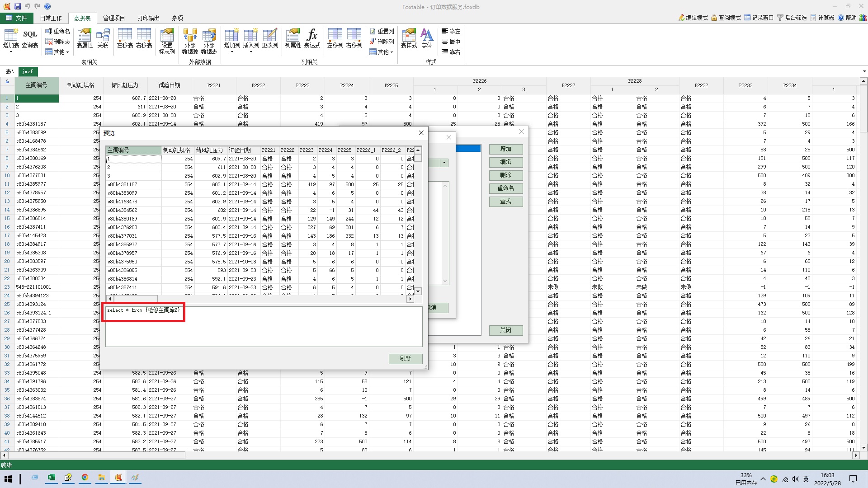Viewport: 868px width, 488px height.
Task: Open the 列属性 icon
Action: [x=293, y=38]
